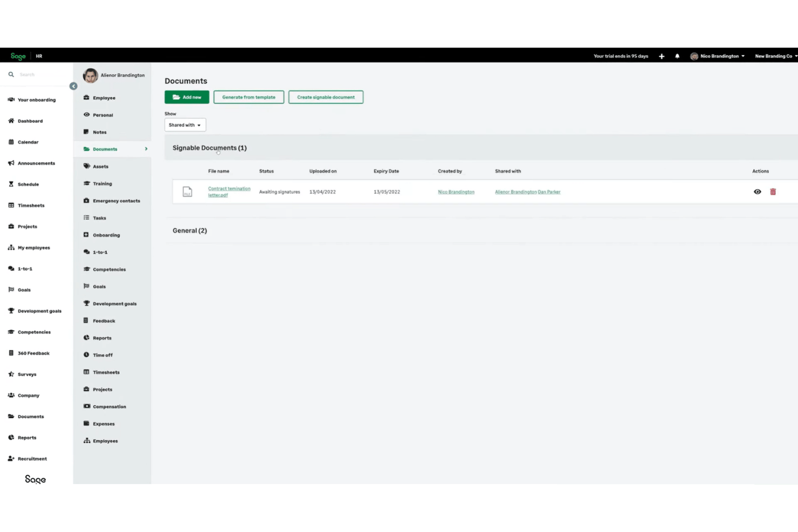Click Alienor Brandington's profile avatar

[91, 75]
